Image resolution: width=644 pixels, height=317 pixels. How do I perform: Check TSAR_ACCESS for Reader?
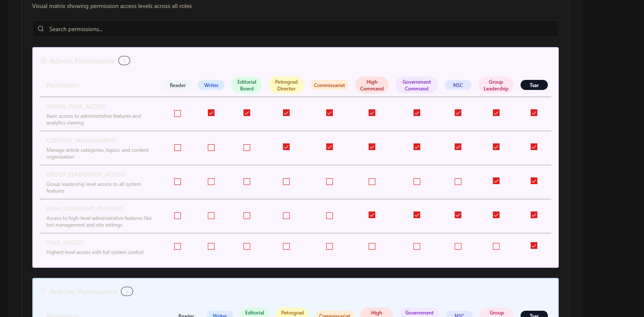[x=178, y=246]
